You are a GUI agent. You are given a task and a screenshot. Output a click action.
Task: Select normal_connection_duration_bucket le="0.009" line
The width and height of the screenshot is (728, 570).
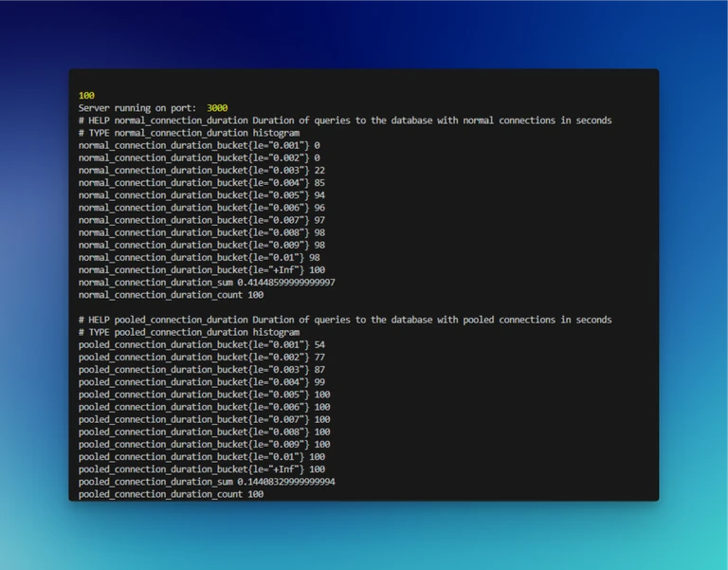[x=202, y=246]
